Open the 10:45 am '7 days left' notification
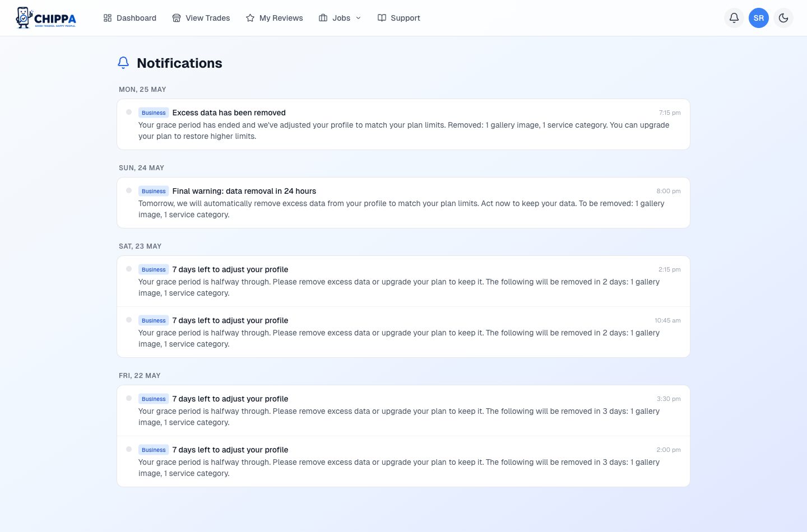Viewport: 807px width, 532px height. 403,332
